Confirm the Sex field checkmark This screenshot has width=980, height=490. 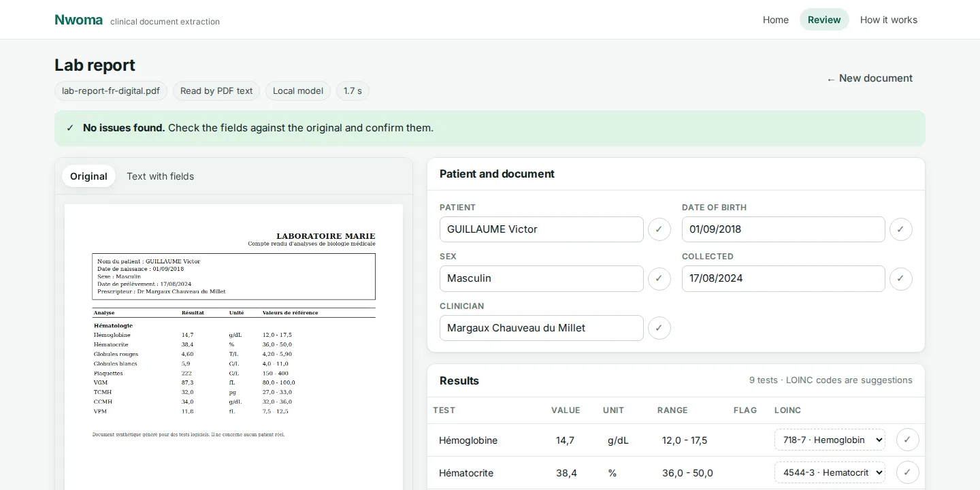click(659, 278)
